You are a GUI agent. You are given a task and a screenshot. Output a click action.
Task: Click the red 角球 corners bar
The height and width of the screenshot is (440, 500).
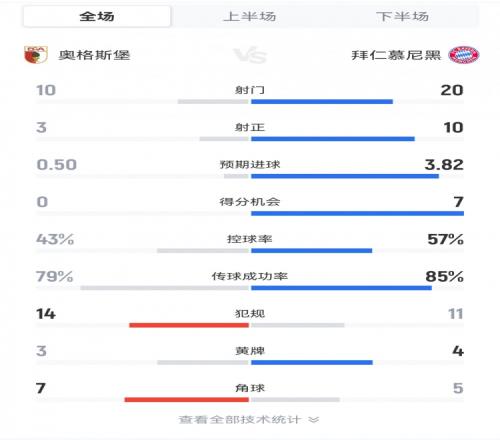(187, 399)
